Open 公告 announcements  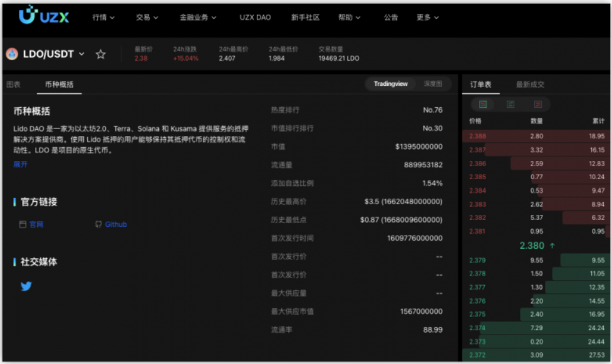pyautogui.click(x=391, y=17)
